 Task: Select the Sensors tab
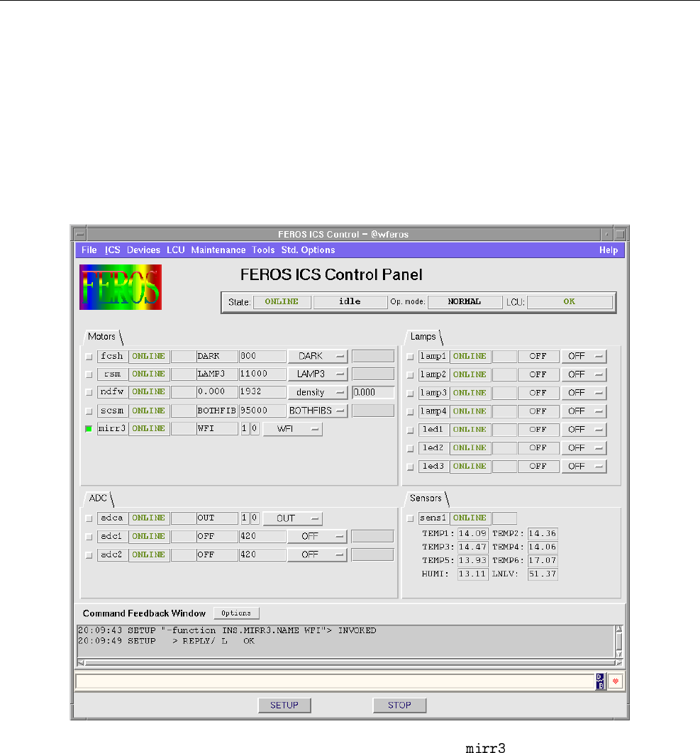coord(426,498)
